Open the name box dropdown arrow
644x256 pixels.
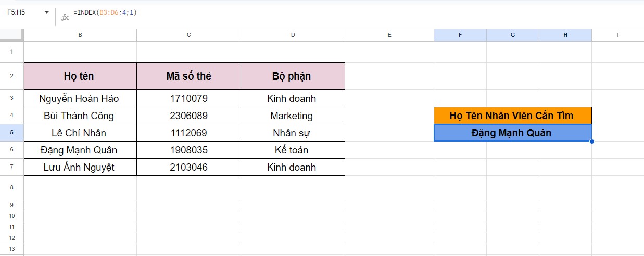(47, 12)
